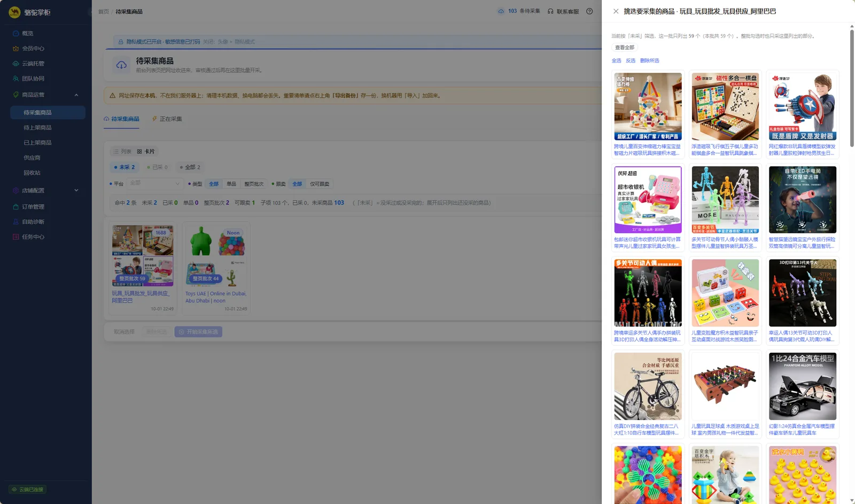Close the 挑选要采集的商品 drawer

616,11
